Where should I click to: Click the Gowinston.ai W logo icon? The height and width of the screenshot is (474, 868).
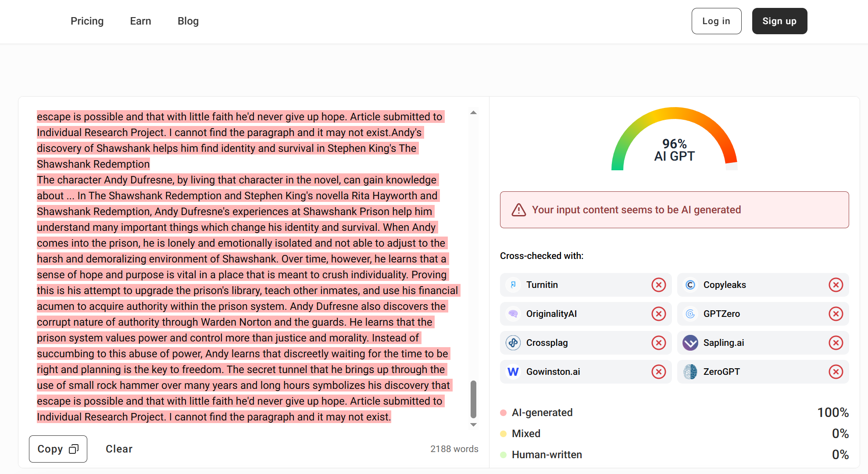pos(513,372)
